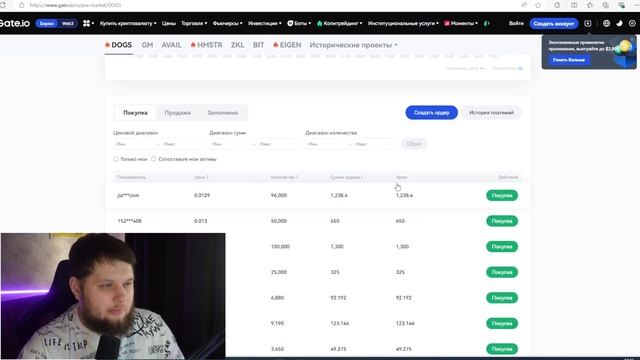This screenshot has height=360, width=640.
Task: Click Узнать больше in promo popup
Action: [569, 60]
